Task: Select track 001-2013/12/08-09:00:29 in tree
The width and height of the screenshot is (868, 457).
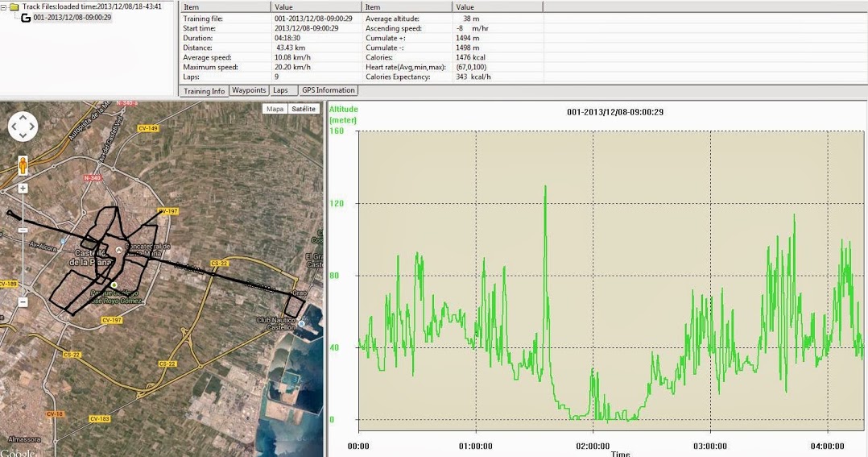Action: (72, 18)
